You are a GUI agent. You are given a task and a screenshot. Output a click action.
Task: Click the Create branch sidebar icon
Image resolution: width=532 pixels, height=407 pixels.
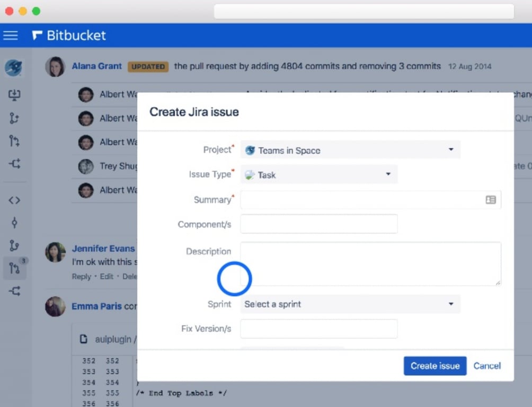[x=14, y=118]
